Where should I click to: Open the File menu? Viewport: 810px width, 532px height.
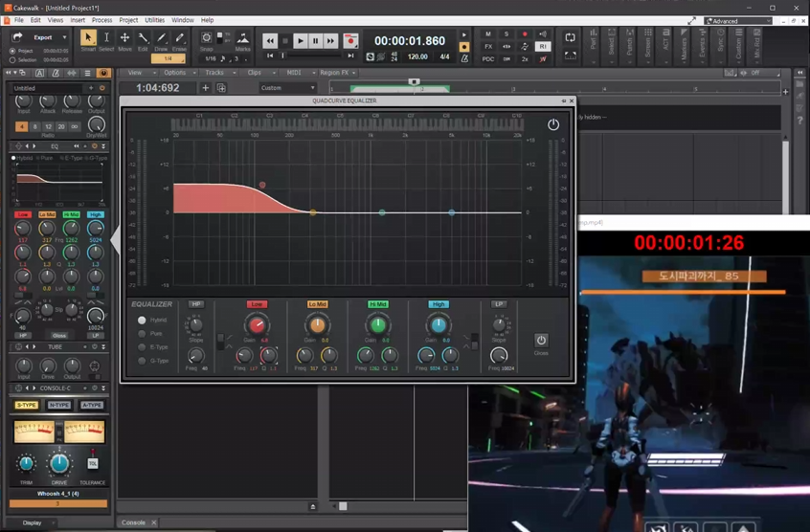coord(19,20)
